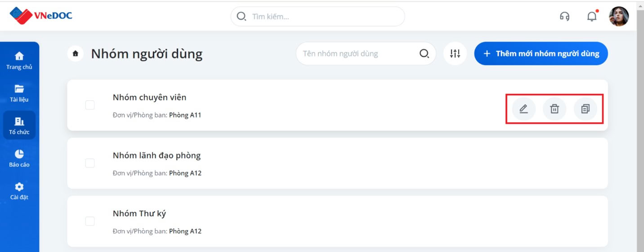Click the copy icon for Nhóm chuyên viên
The image size is (644, 252).
tap(585, 109)
